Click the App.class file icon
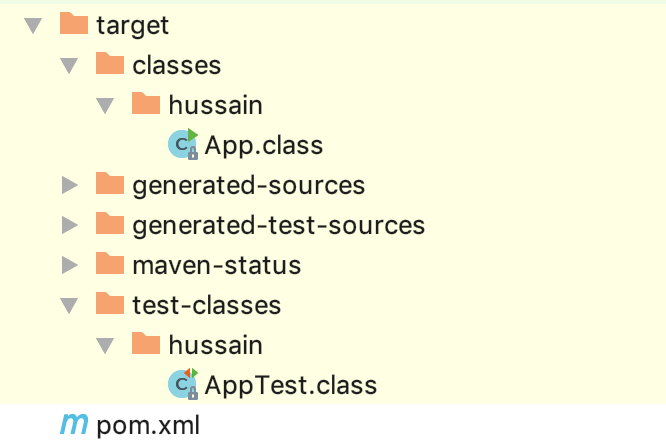 (x=183, y=145)
